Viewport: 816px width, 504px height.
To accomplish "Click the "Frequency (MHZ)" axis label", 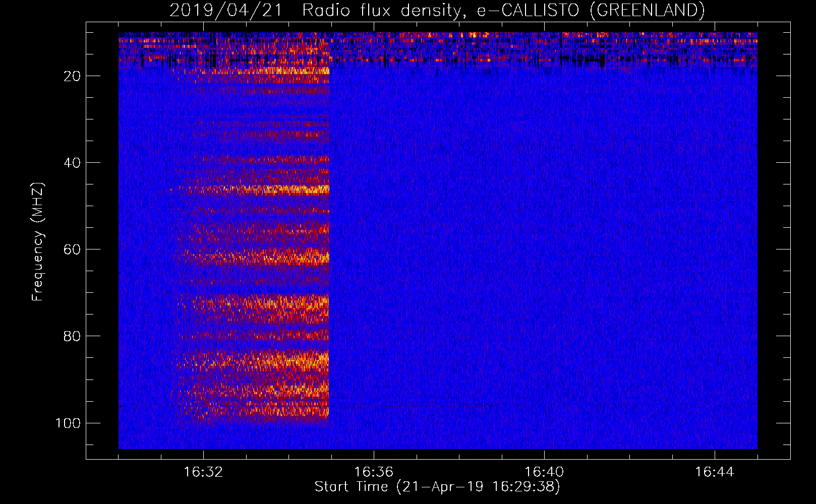I will (38, 241).
